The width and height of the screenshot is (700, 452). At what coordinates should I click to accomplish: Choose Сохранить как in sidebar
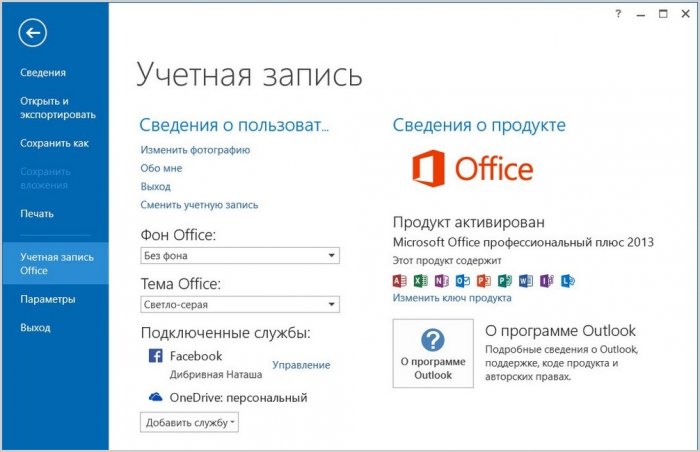[x=54, y=143]
